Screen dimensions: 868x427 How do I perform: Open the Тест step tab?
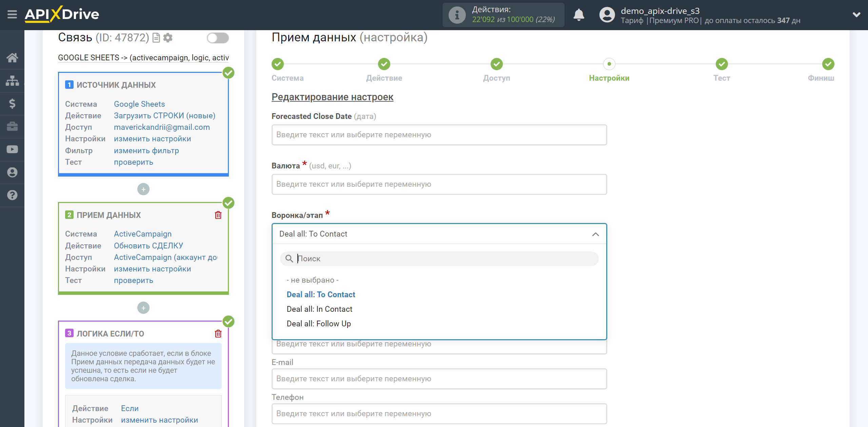(x=722, y=78)
